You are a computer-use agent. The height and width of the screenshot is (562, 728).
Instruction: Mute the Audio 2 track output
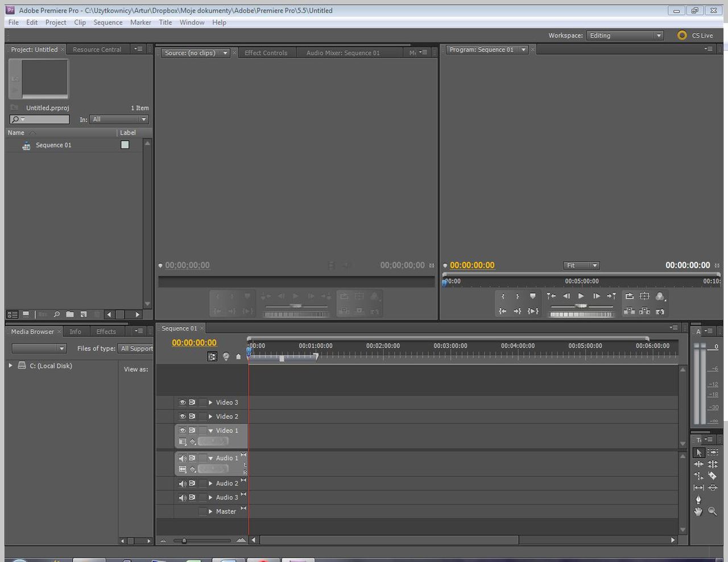click(x=183, y=484)
